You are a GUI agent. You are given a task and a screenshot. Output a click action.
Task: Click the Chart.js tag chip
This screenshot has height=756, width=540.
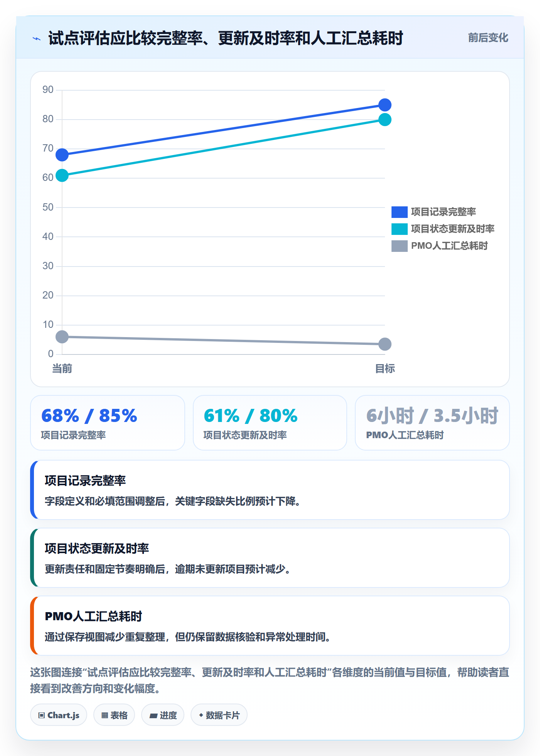point(59,715)
